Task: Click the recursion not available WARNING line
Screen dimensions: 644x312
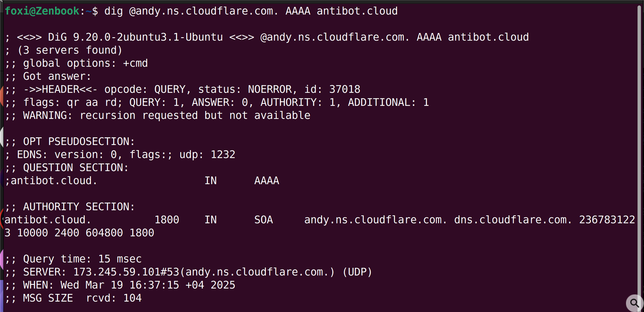Action: pyautogui.click(x=158, y=115)
